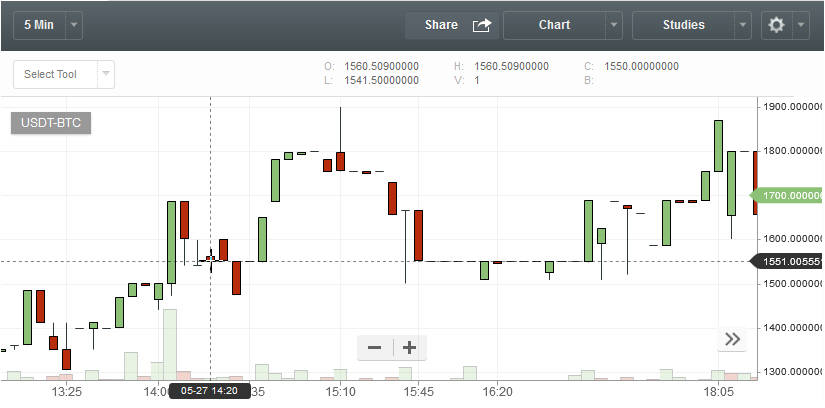Click the Select Tool dropdown arrow

(106, 74)
